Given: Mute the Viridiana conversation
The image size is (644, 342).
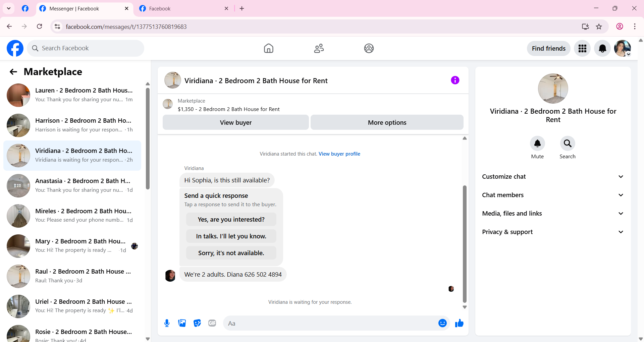Looking at the screenshot, I should (537, 144).
